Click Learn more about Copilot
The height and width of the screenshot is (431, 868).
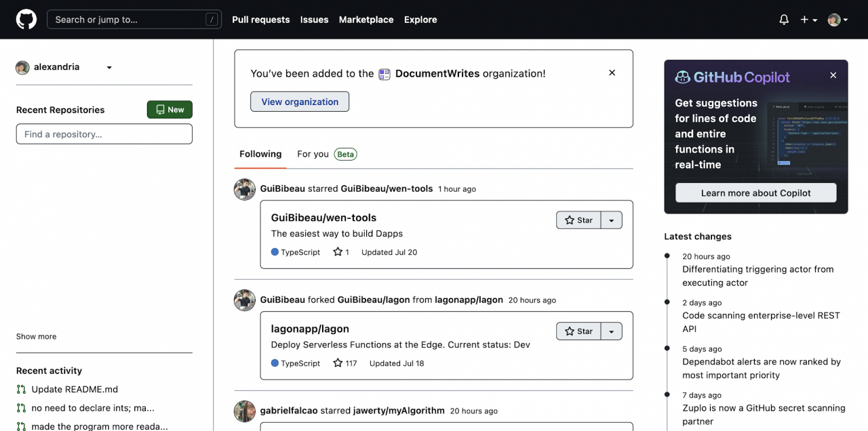click(755, 193)
